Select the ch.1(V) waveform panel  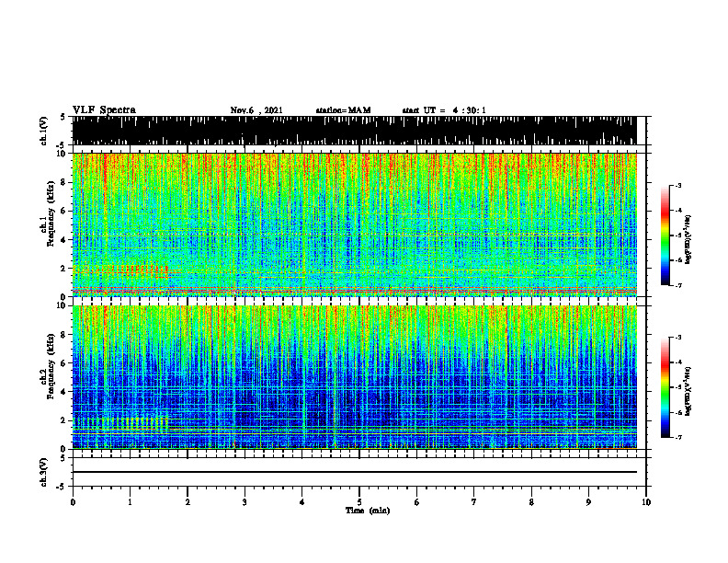[354, 131]
